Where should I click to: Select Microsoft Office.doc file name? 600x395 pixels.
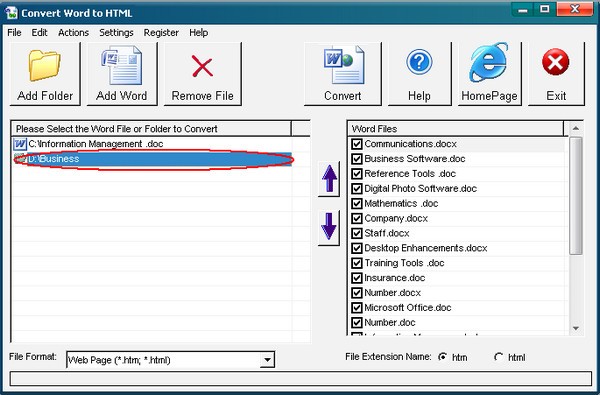click(x=408, y=308)
